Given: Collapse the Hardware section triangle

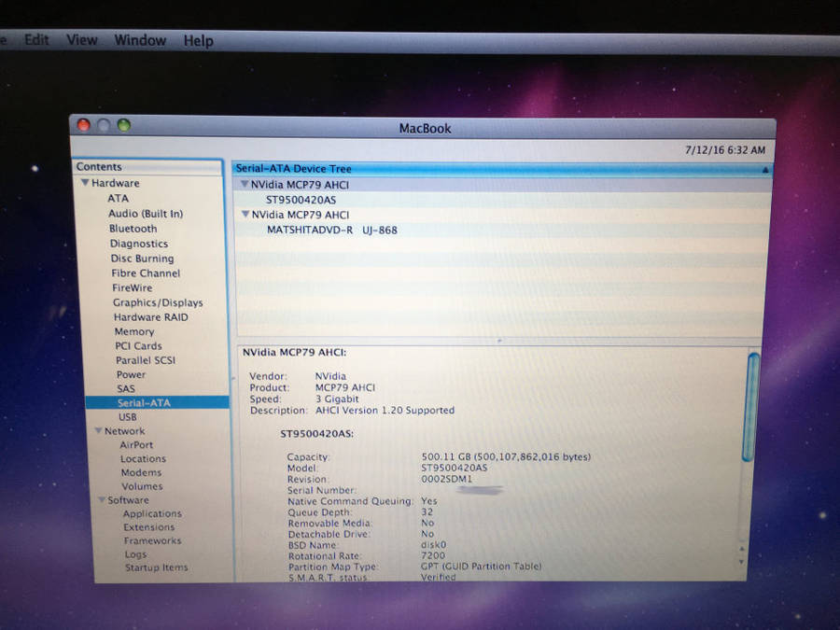Looking at the screenshot, I should 85,184.
